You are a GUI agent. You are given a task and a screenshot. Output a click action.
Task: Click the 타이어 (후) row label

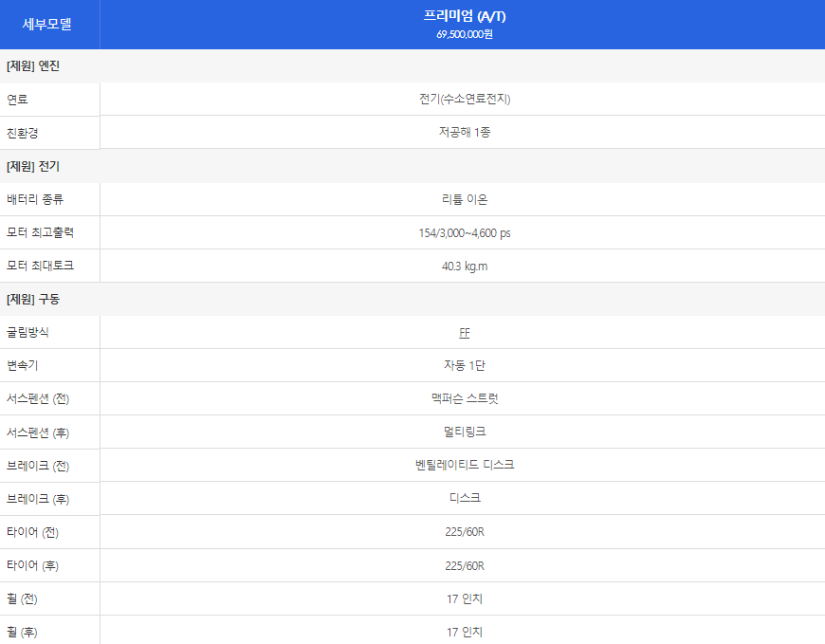point(32,565)
